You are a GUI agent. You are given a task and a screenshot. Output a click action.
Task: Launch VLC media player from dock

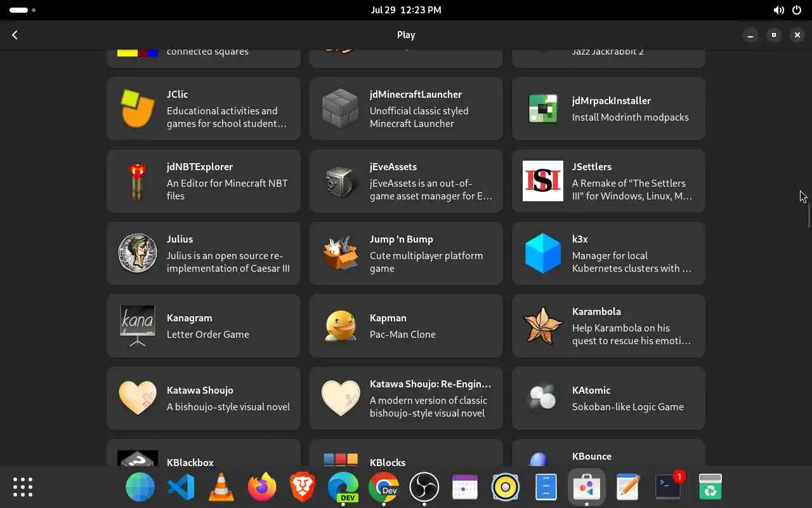click(221, 487)
